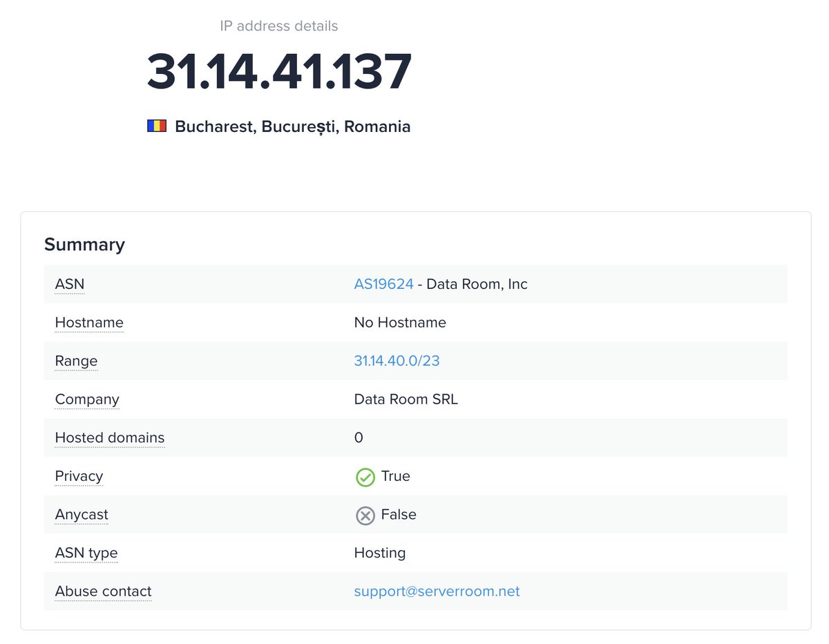Viewport: 829px width, 644px height.
Task: Click the grey Anycast False cross icon
Action: tap(365, 515)
